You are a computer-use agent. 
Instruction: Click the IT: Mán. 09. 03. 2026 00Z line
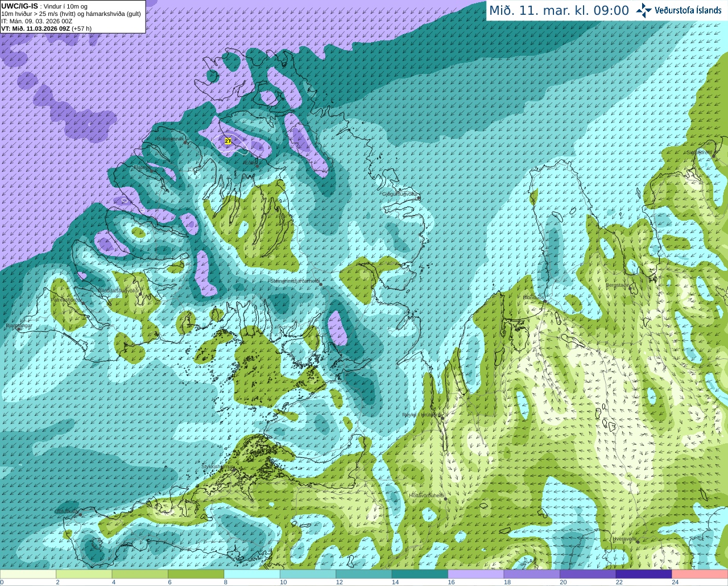tap(37, 21)
